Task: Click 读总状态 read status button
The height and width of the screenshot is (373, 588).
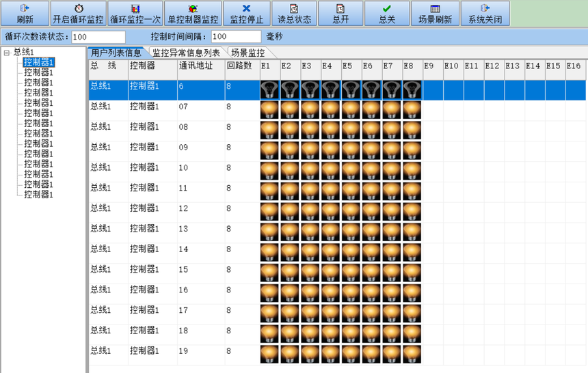Action: click(x=294, y=14)
